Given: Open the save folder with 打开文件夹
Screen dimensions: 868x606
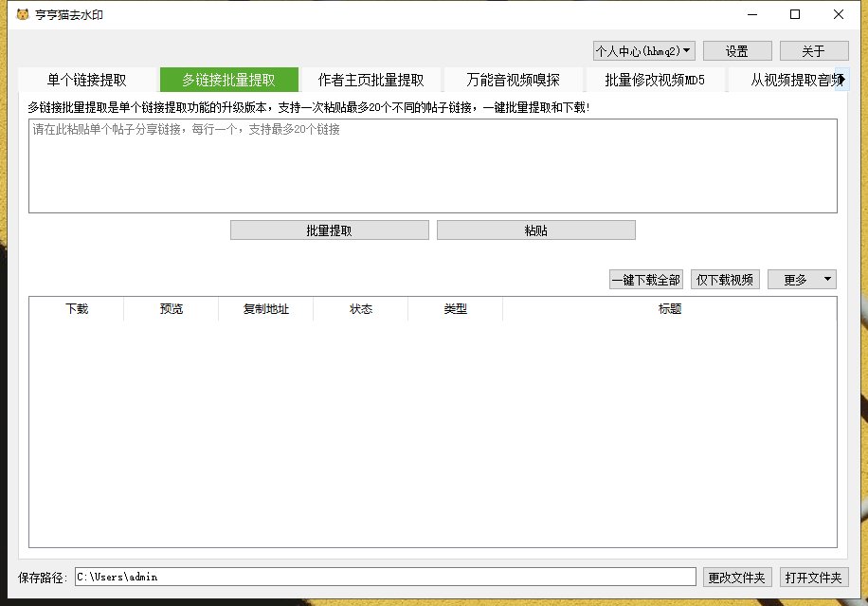Looking at the screenshot, I should pos(814,577).
